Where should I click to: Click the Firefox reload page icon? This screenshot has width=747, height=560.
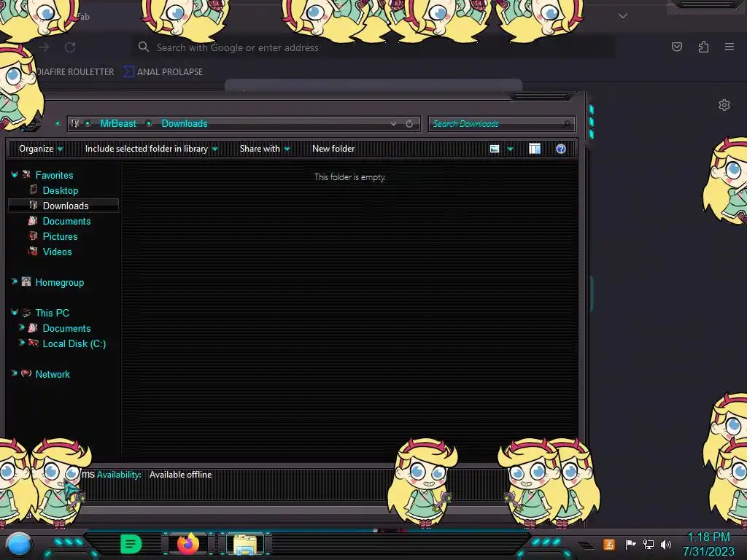pos(70,47)
